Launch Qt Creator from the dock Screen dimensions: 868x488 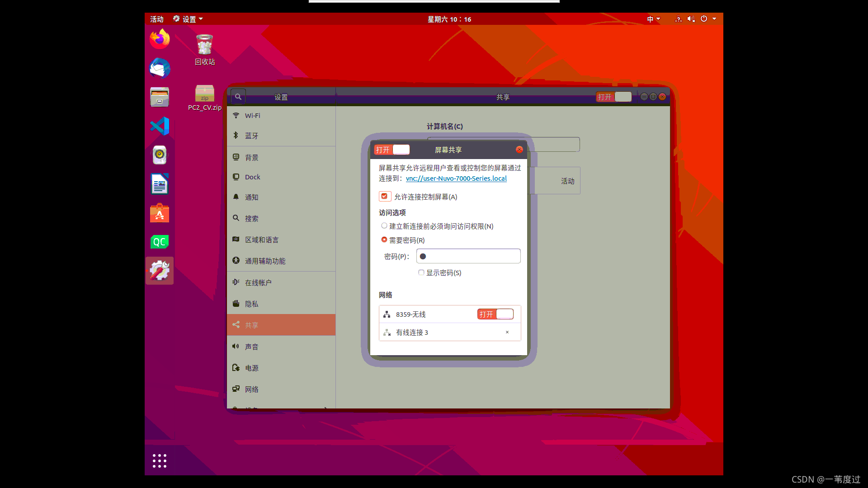coord(160,242)
